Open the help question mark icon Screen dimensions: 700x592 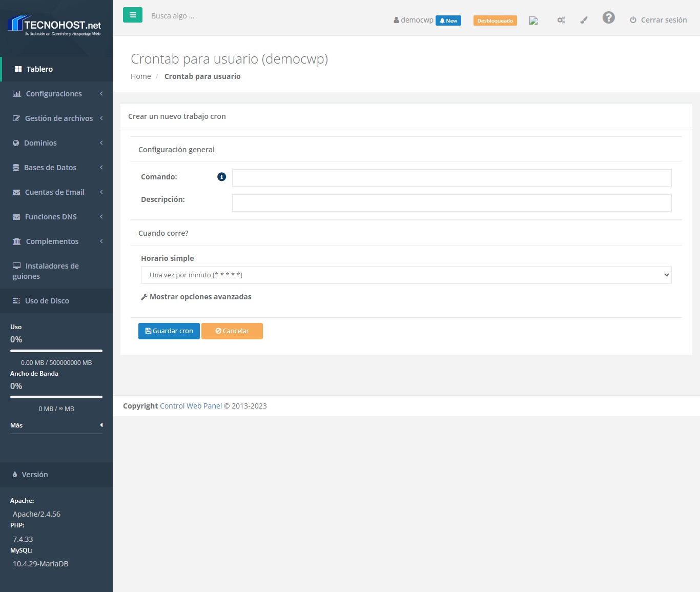(x=608, y=18)
